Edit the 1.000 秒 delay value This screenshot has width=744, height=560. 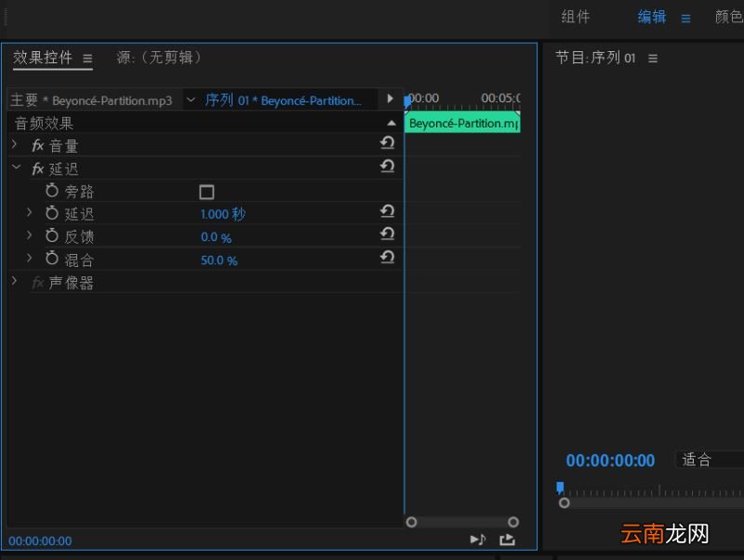223,214
